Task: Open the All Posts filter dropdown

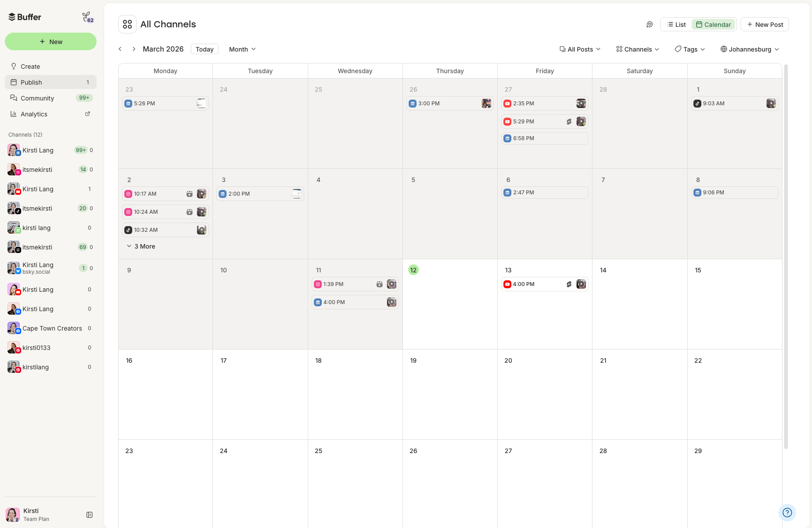Action: coord(579,49)
